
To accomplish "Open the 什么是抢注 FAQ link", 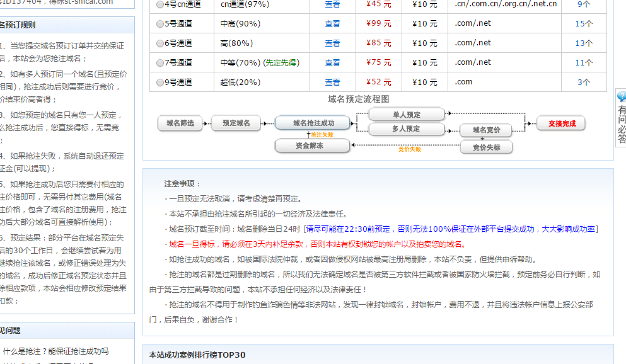I will click(55, 351).
